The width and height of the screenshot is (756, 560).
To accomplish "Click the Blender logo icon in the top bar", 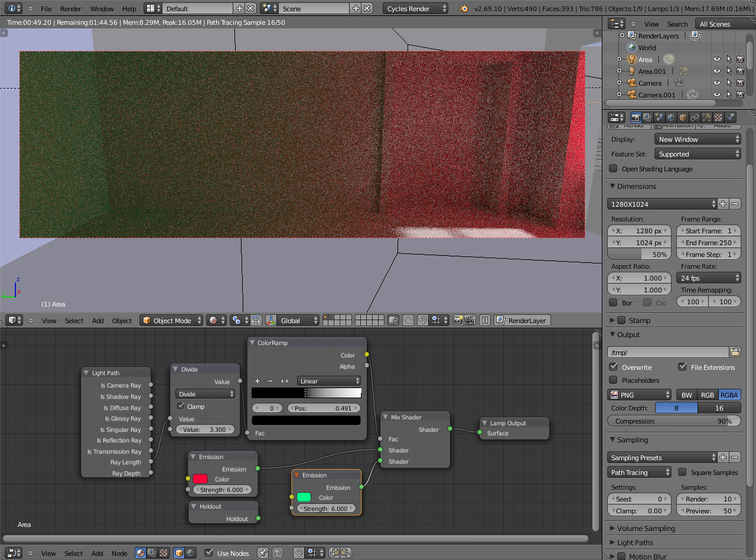I will (465, 8).
